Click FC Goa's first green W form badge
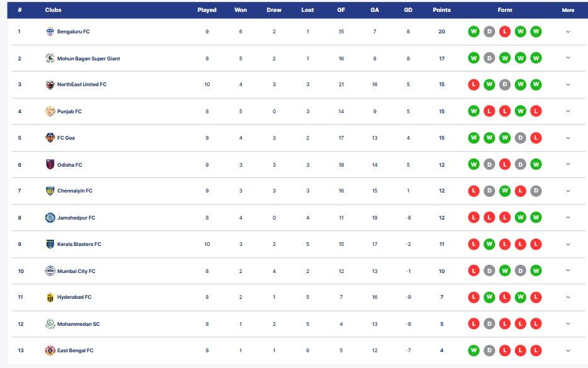 click(x=473, y=138)
